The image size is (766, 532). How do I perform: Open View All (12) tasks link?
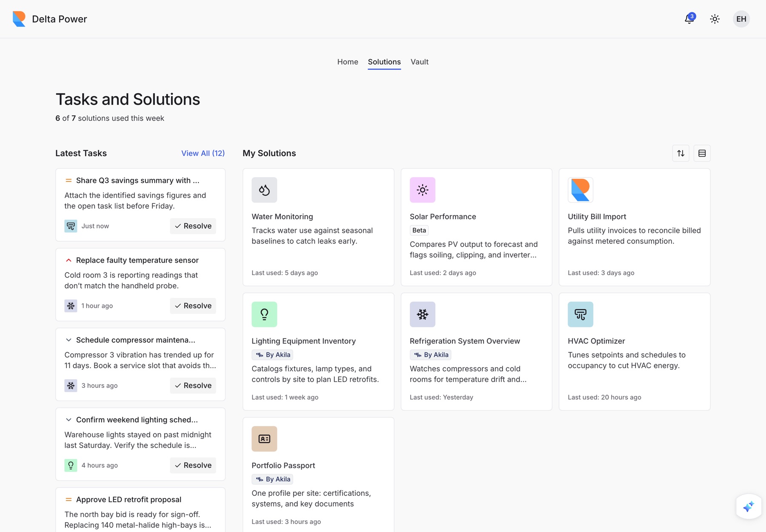pos(203,153)
